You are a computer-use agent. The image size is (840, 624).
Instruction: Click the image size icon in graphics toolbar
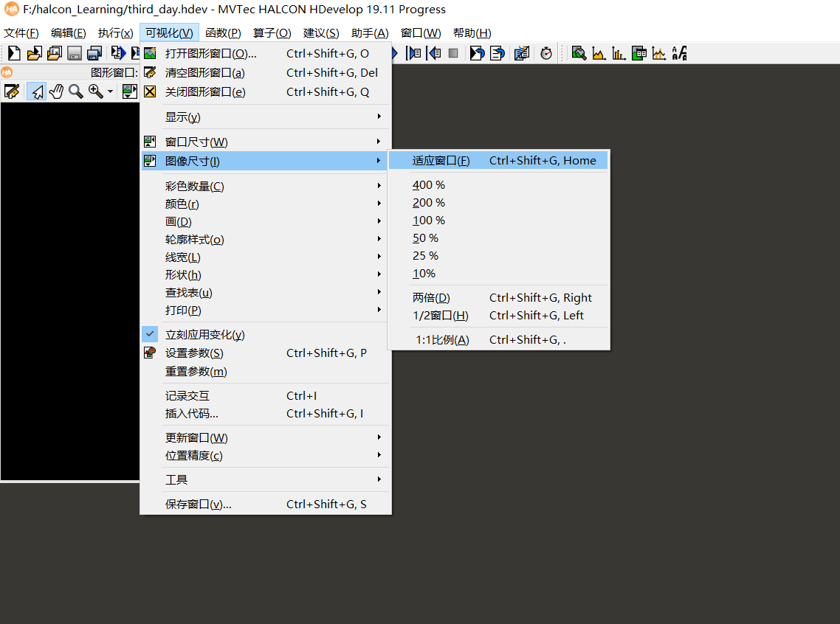pos(129,91)
